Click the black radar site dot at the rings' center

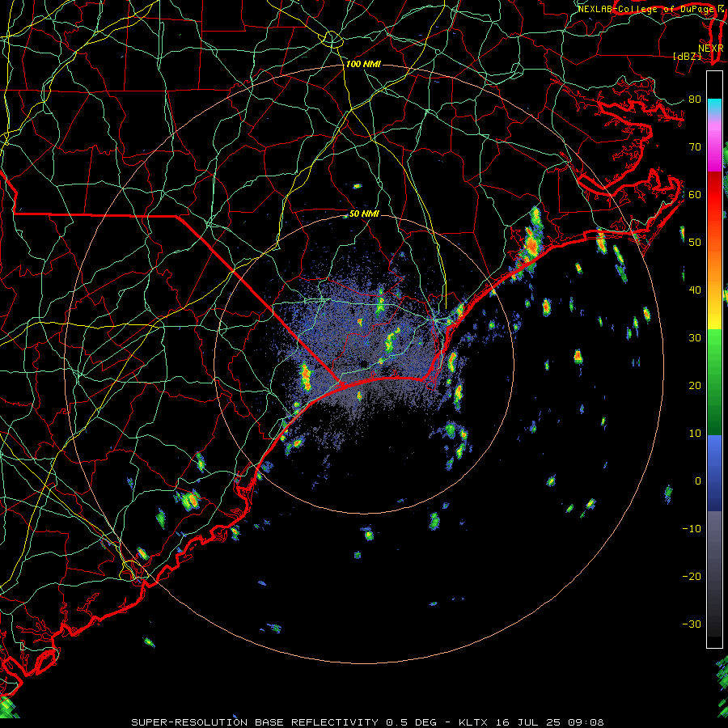point(364,363)
